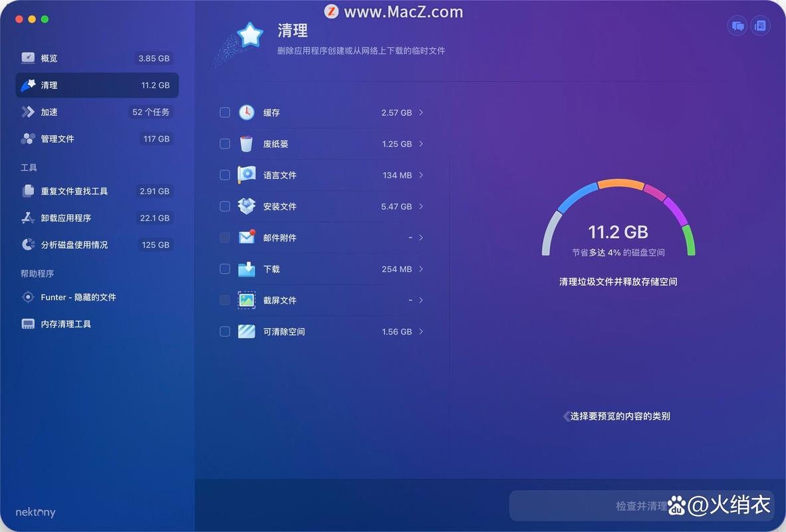The image size is (786, 532).
Task: Click the nektony logo
Action: coord(35,512)
